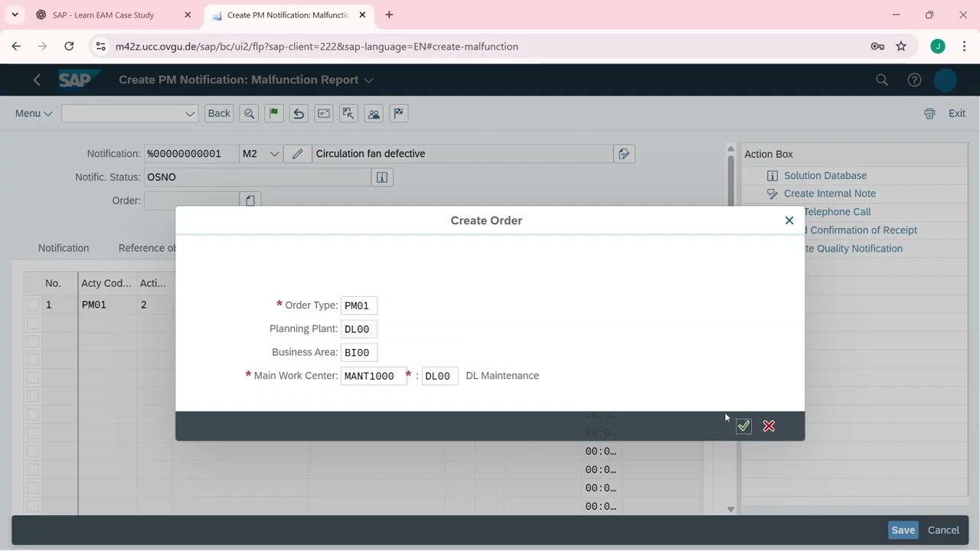Screen dimensions: 980x551
Task: Click the Business Area field BI00
Action: (x=359, y=353)
